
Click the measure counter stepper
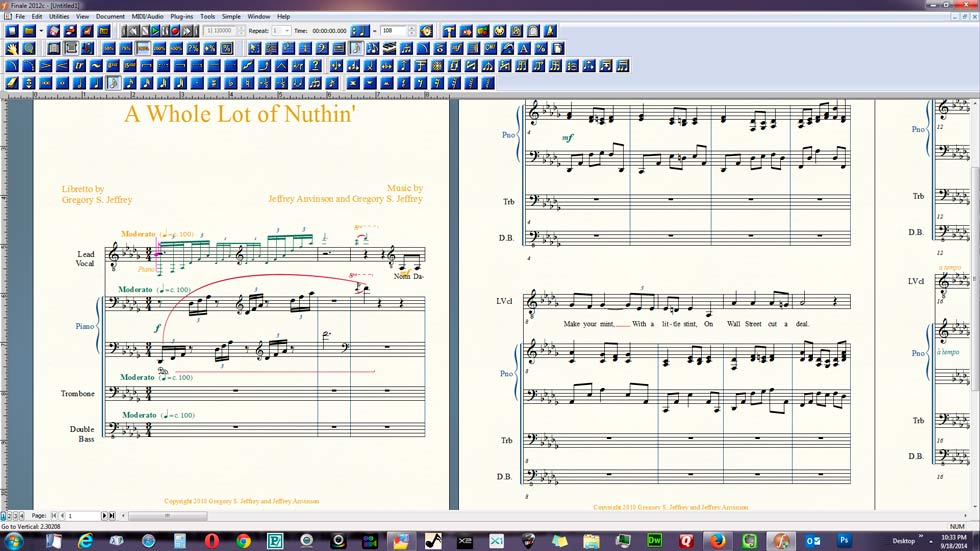[x=241, y=31]
